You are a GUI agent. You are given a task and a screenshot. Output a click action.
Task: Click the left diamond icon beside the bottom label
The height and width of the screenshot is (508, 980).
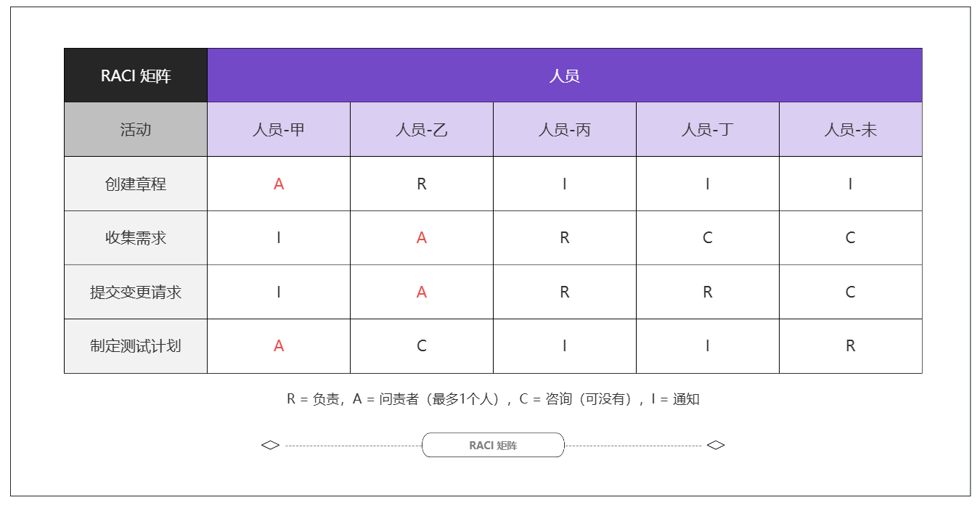point(270,445)
